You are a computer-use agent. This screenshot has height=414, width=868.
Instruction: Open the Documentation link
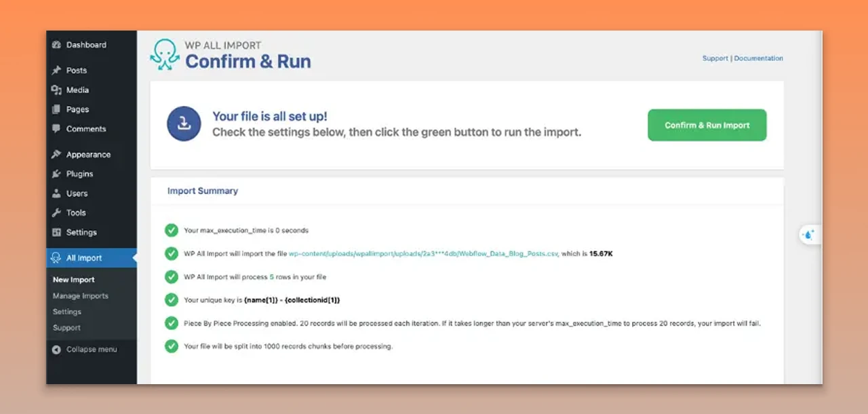click(x=759, y=58)
